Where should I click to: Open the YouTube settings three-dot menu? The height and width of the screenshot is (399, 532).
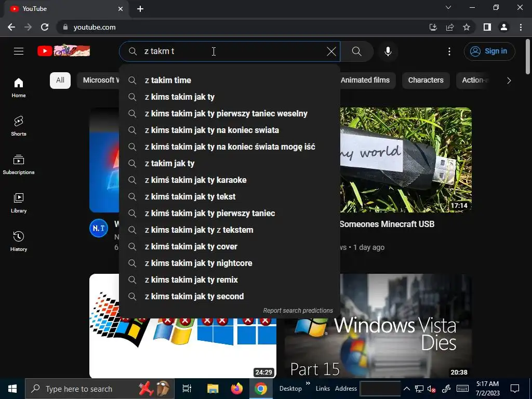[x=449, y=51]
